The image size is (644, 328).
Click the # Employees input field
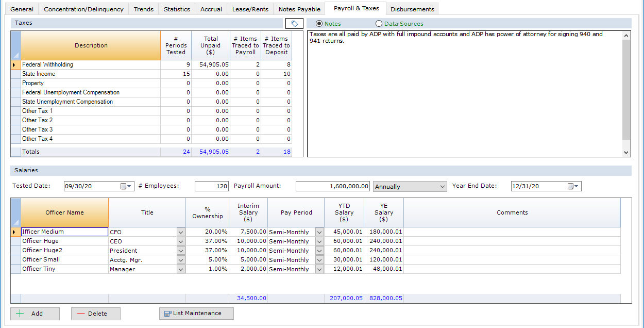(212, 186)
